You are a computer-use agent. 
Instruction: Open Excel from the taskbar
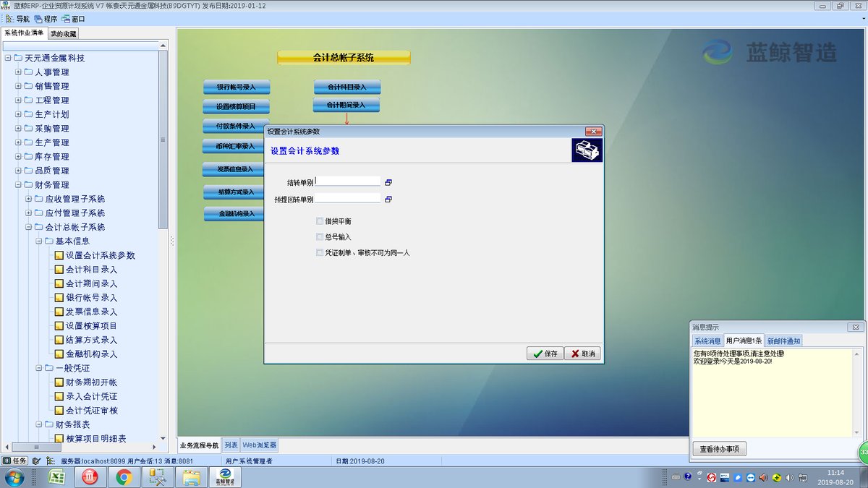coord(56,477)
